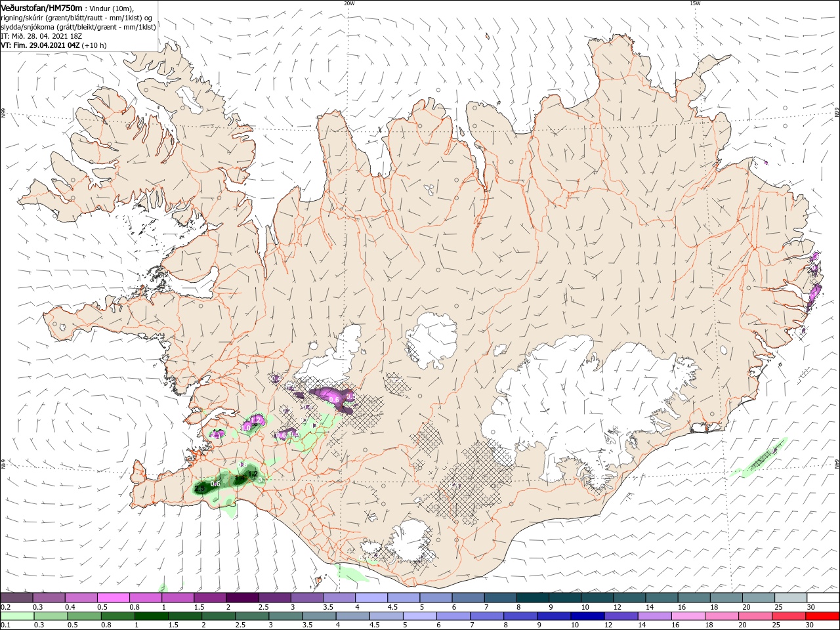This screenshot has width=840, height=630.
Task: Pick rain legend swatch between 5 and 6
Action: (420, 616)
